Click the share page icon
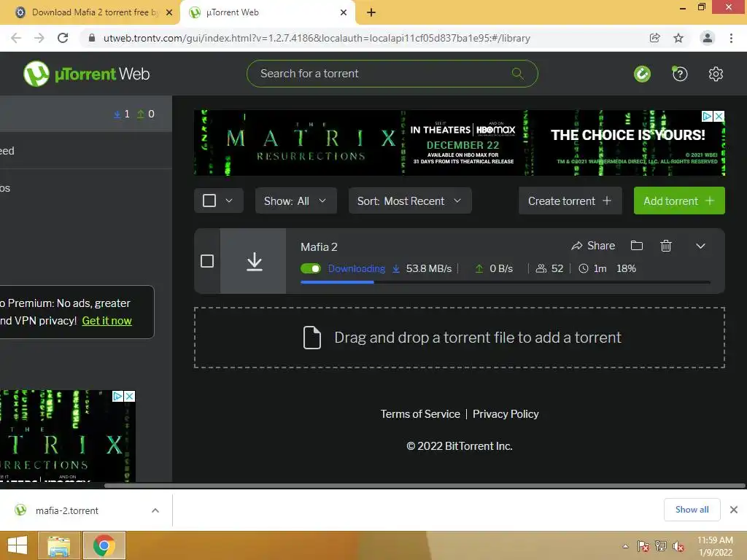 point(654,38)
